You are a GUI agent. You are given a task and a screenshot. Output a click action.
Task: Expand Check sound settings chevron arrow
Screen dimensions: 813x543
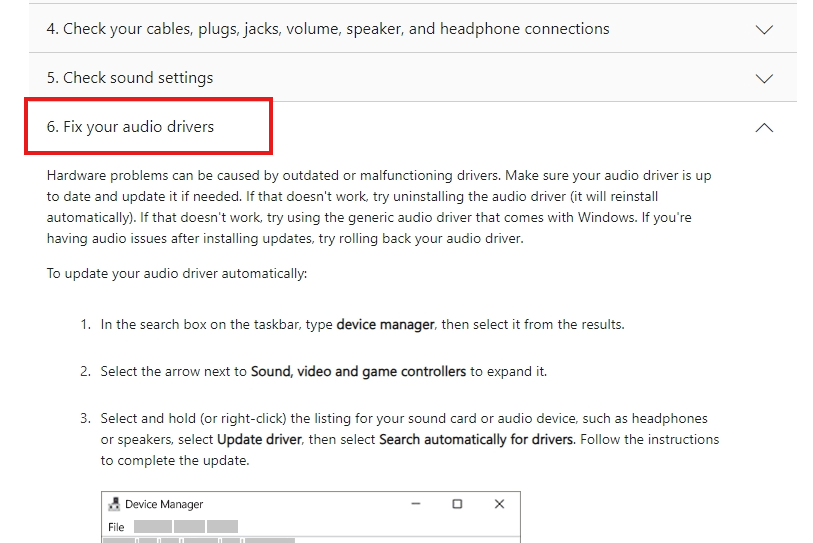tap(764, 79)
